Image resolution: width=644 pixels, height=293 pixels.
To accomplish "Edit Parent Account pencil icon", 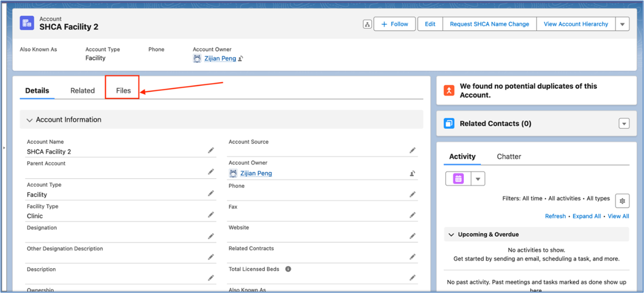I will (211, 171).
